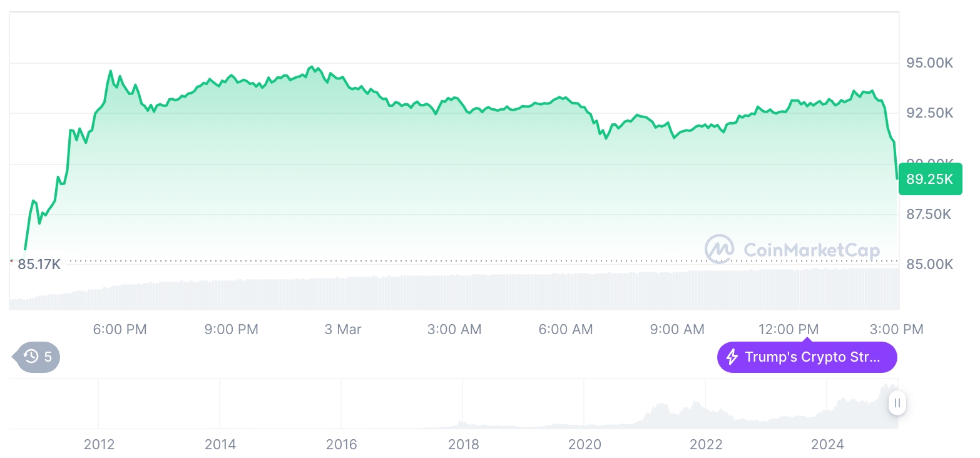The width and height of the screenshot is (980, 458).
Task: Click the 9:00 AM time axis label
Action: tap(677, 329)
